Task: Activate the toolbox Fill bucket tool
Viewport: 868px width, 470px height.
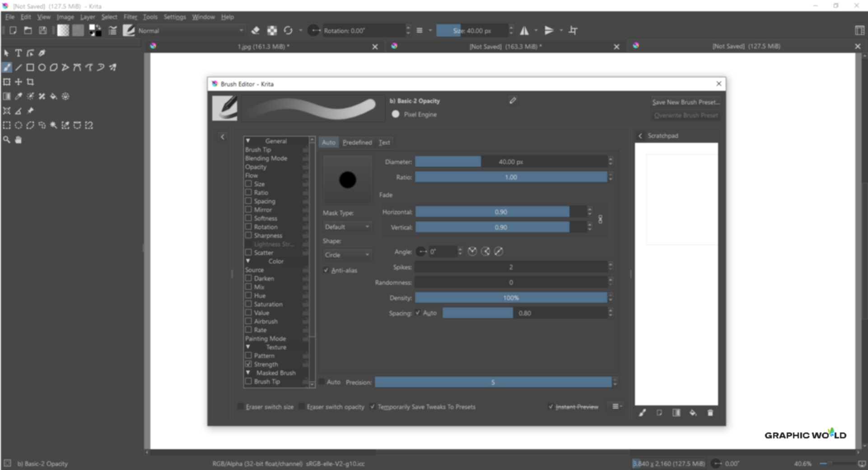Action: coord(54,97)
